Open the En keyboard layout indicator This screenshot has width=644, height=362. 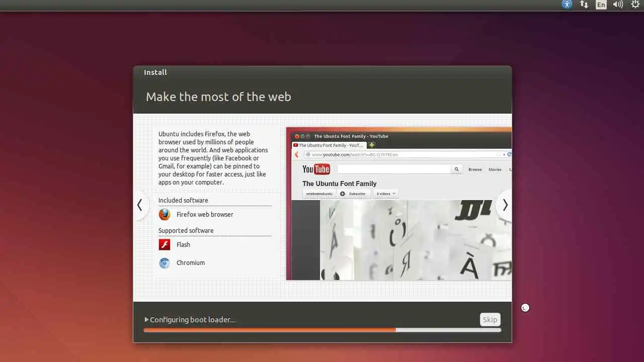pyautogui.click(x=601, y=5)
